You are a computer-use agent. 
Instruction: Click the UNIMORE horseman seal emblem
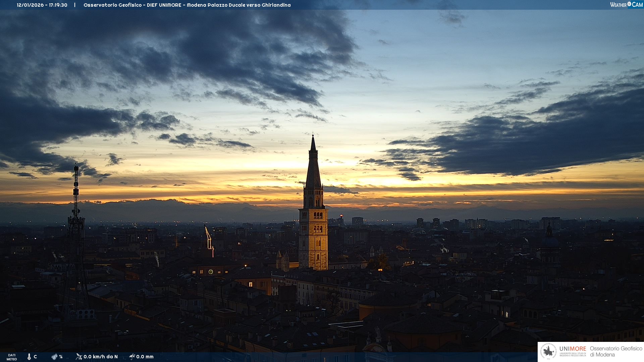coord(549,352)
